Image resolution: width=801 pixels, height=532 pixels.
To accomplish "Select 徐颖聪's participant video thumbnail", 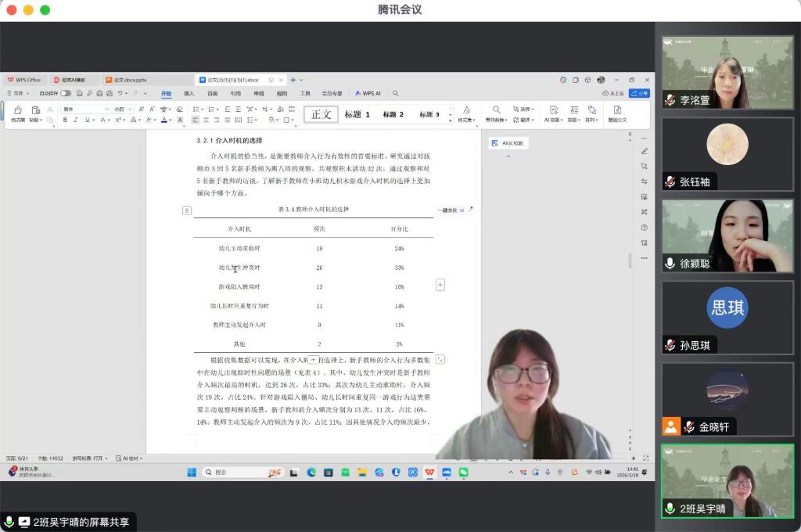I will [727, 236].
